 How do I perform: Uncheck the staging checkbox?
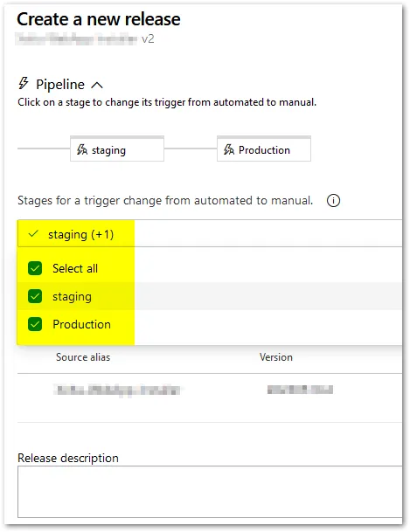[x=35, y=296]
